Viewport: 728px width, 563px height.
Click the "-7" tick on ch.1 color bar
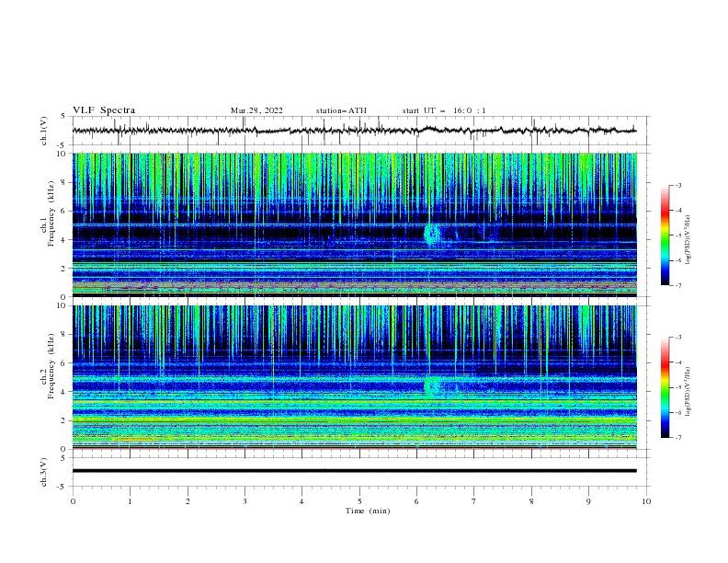point(677,285)
